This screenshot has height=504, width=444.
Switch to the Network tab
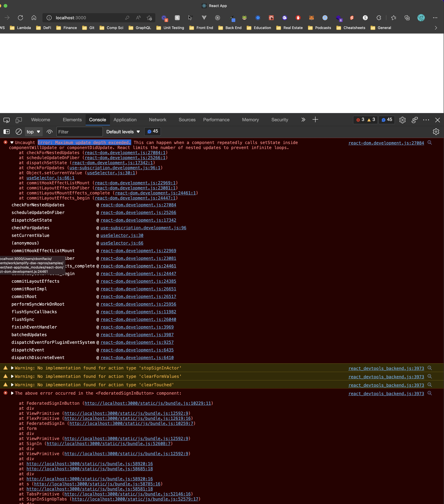pos(157,120)
